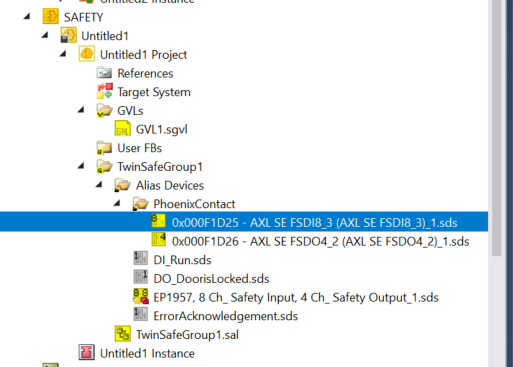Click the GVL1.sgvl file icon
513x367 pixels.
tap(123, 129)
